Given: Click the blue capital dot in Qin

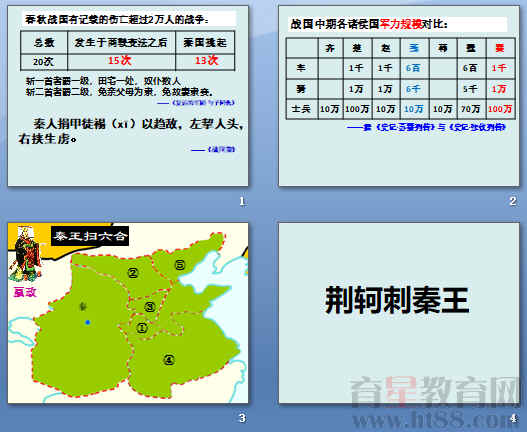Looking at the screenshot, I should (x=88, y=322).
